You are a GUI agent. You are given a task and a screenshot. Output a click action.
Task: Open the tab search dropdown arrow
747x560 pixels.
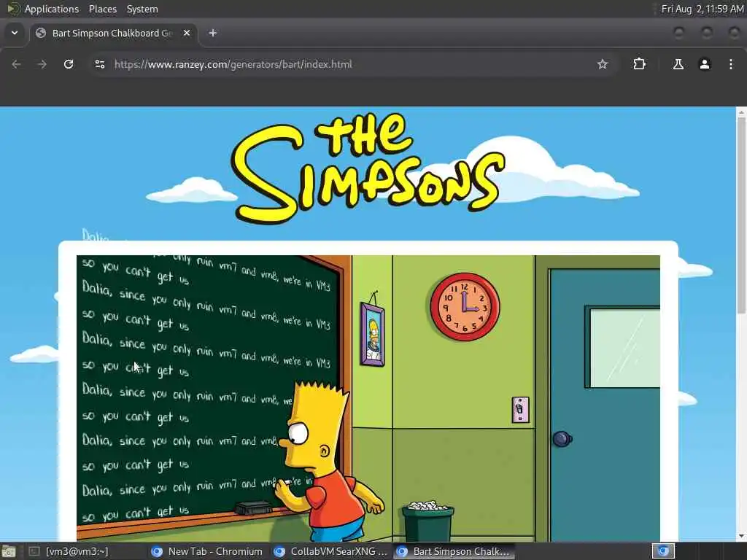pos(15,33)
